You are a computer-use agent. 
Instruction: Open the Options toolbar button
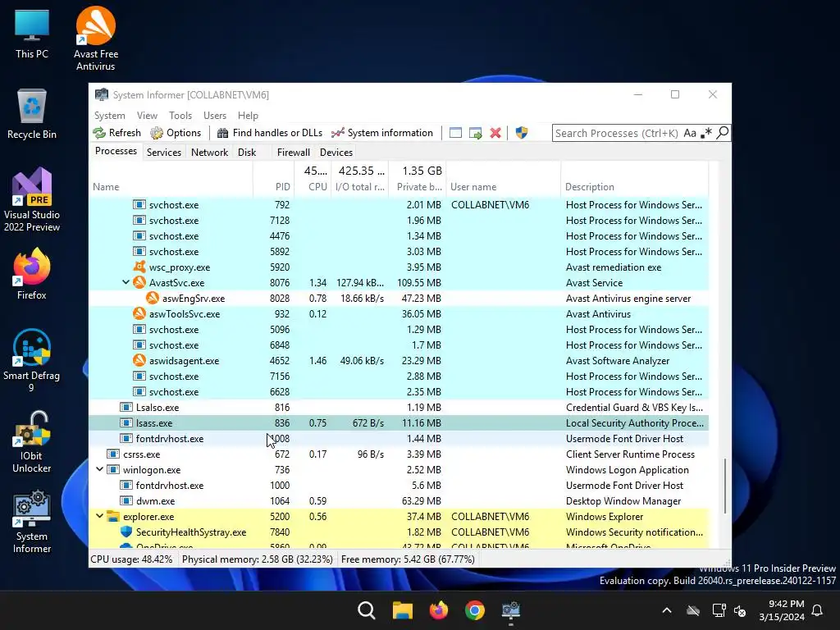pos(176,133)
